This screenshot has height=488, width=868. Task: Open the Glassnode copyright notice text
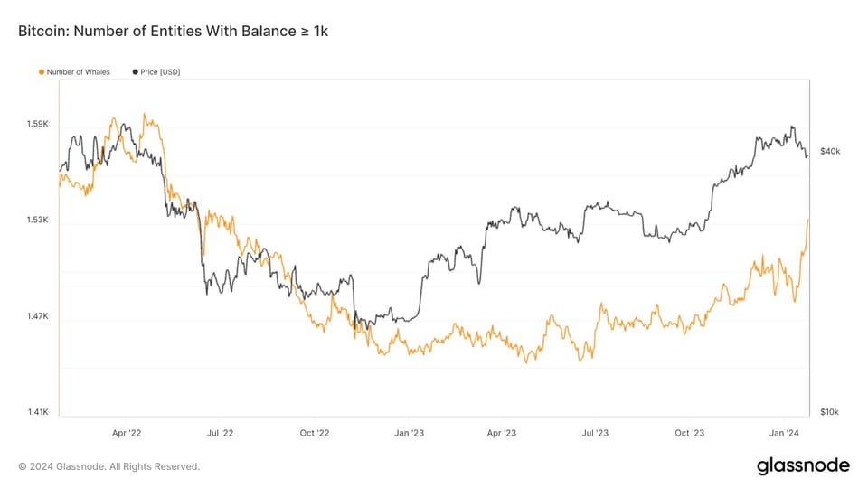click(108, 466)
